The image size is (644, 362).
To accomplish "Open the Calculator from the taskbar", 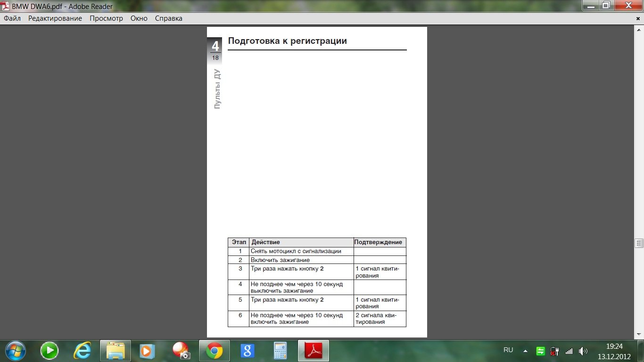I will pos(281,351).
